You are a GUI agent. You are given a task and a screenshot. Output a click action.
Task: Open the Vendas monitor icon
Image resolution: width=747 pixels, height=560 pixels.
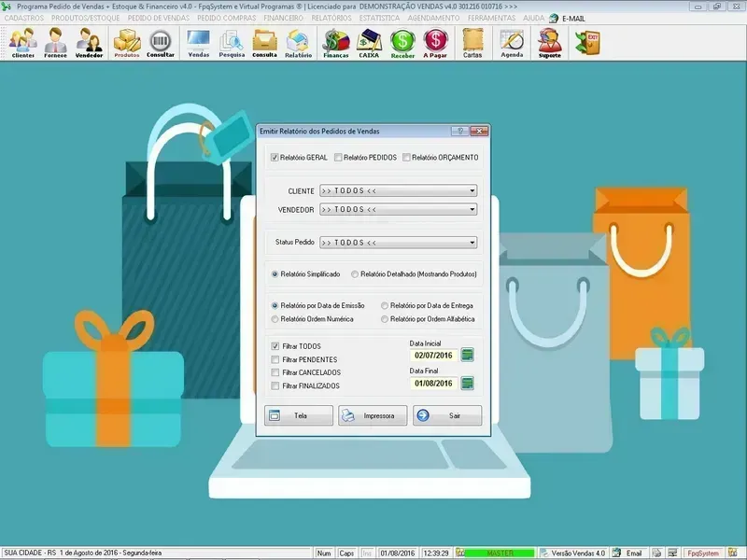(198, 43)
